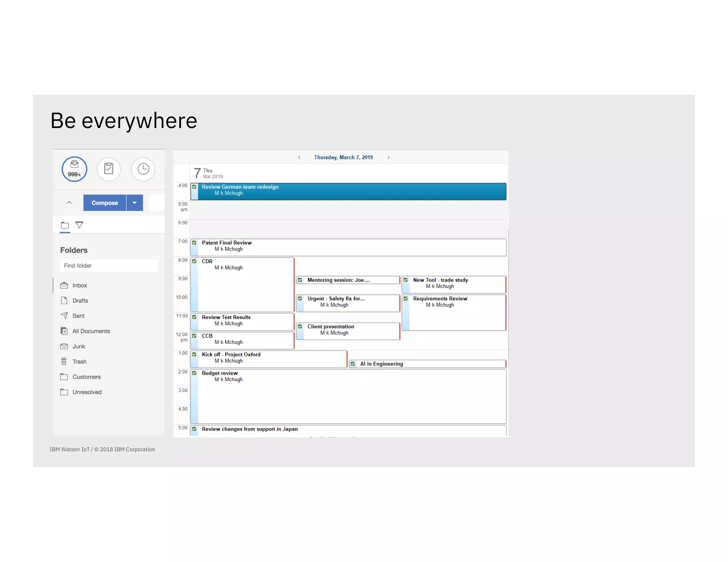Open the Sent folder

pyautogui.click(x=78, y=316)
